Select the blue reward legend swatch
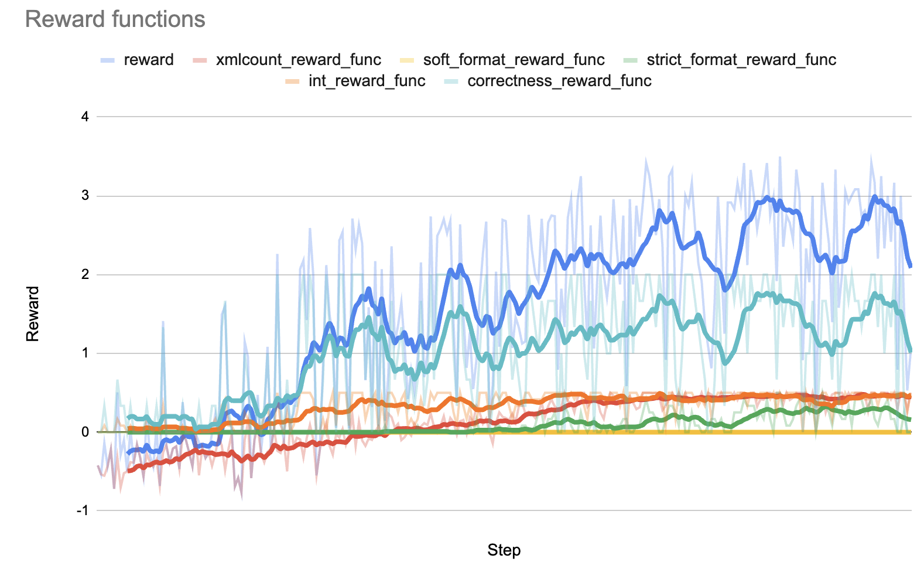The image size is (924, 579). coord(107,60)
